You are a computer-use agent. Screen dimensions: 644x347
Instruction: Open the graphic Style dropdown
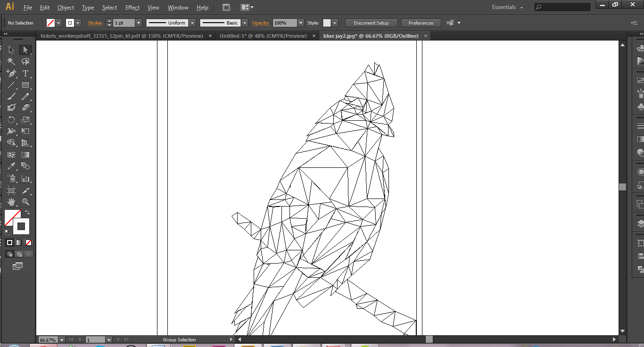click(335, 23)
